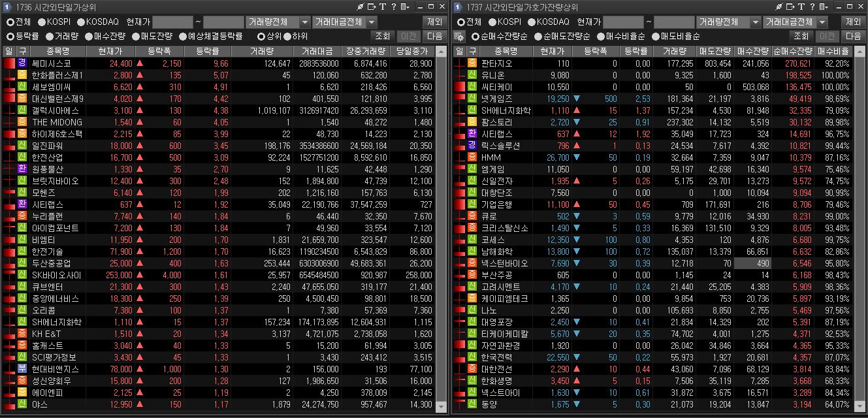Open font settings (T icon) in the 1737 window
Image resolution: width=868 pixels, height=418 pixels.
coord(801,7)
